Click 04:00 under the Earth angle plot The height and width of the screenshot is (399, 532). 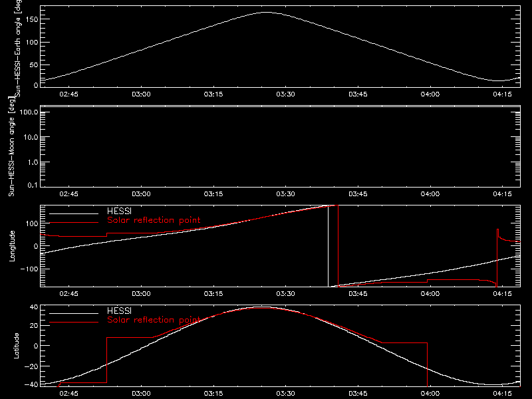[x=430, y=94]
